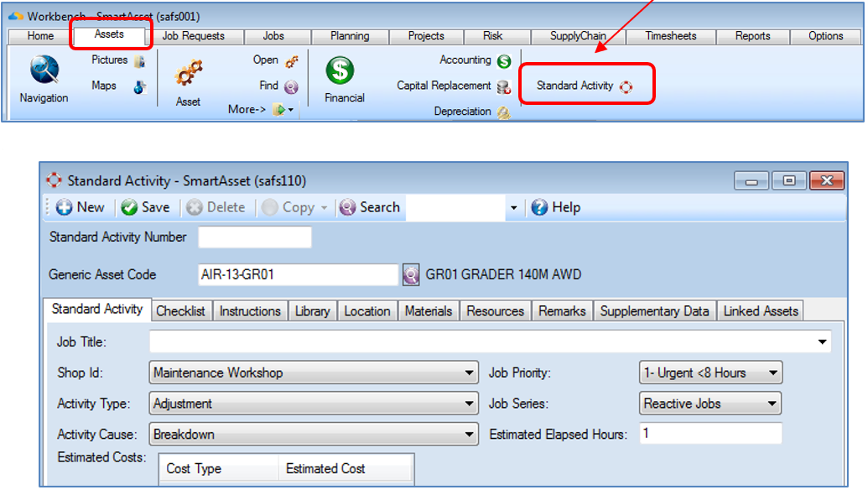Viewport: 868px width, 490px height.
Task: Switch to the Job Requests ribbon tab
Action: click(x=193, y=36)
